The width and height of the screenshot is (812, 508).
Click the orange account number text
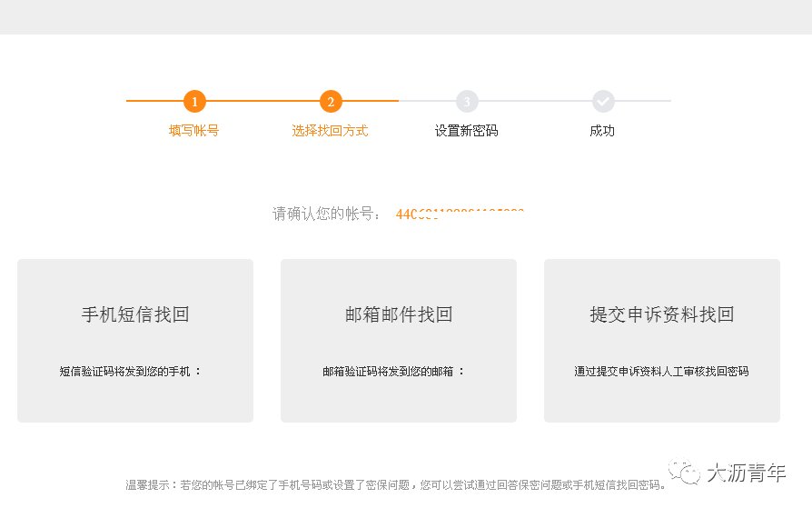point(460,214)
